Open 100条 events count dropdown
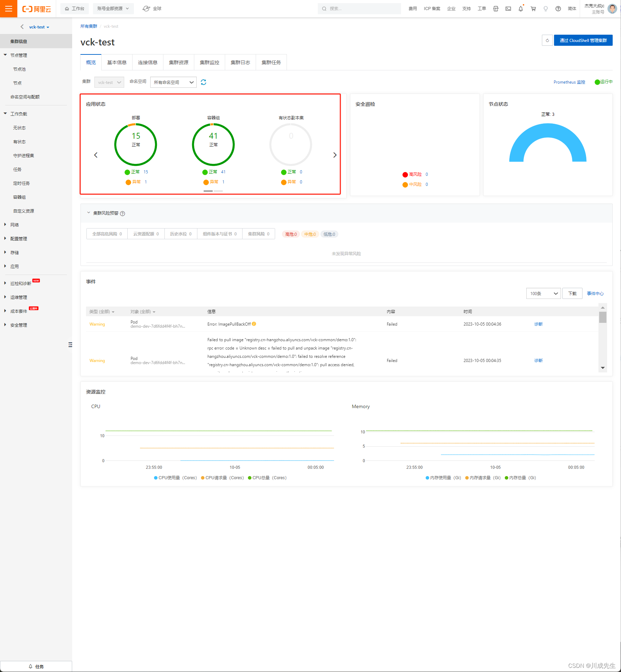621x672 pixels. 543,294
